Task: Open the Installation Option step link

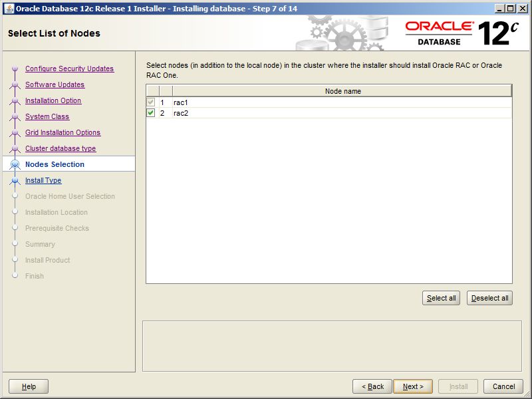Action: 53,100
